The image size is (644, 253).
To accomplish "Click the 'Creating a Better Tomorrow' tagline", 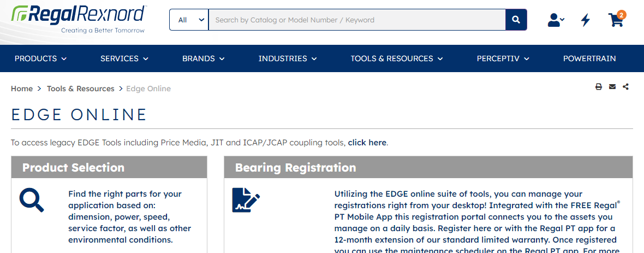I will click(x=103, y=31).
